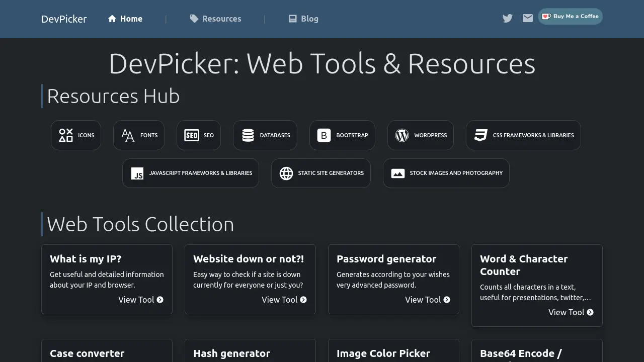Open the Fonts resource category
Screen dimensions: 644x362
click(139, 135)
